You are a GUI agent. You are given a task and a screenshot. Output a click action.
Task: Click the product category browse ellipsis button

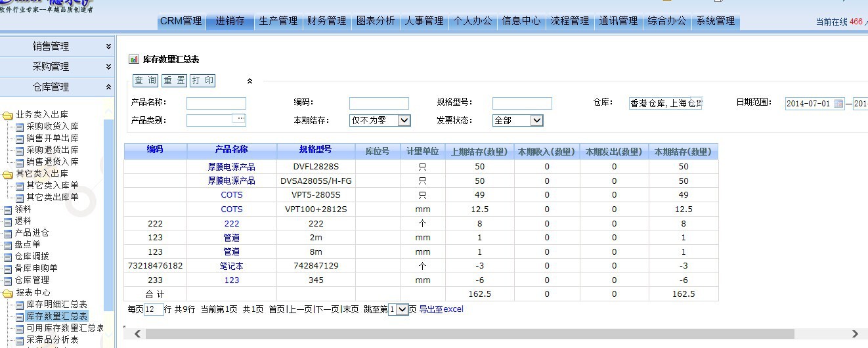[241, 119]
